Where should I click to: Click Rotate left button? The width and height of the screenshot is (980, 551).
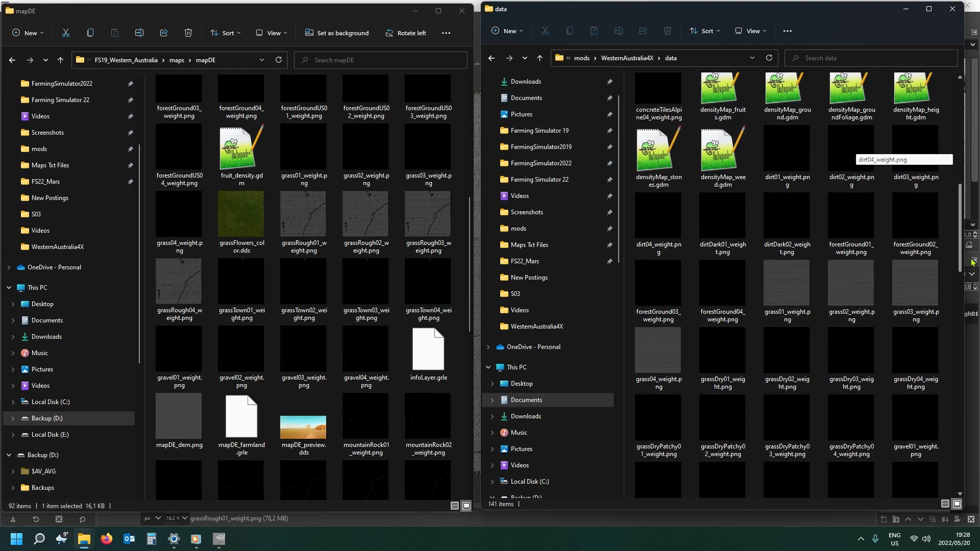tap(406, 33)
